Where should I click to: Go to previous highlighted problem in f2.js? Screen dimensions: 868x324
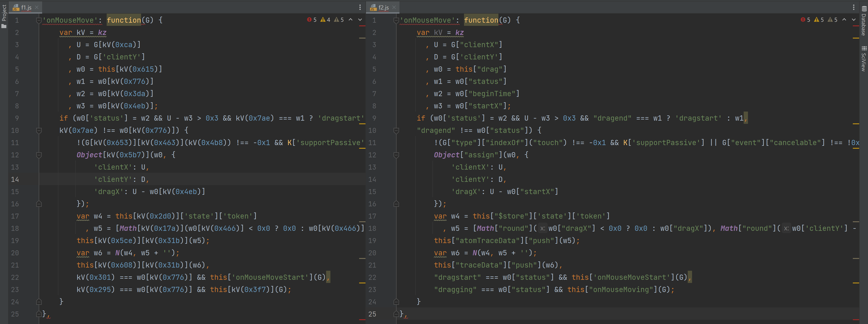(x=844, y=20)
